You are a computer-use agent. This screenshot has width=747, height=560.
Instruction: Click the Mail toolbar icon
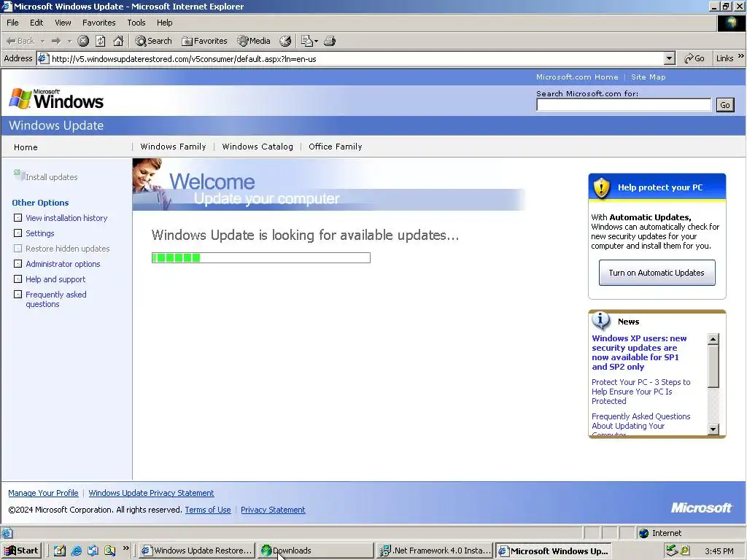pos(307,41)
